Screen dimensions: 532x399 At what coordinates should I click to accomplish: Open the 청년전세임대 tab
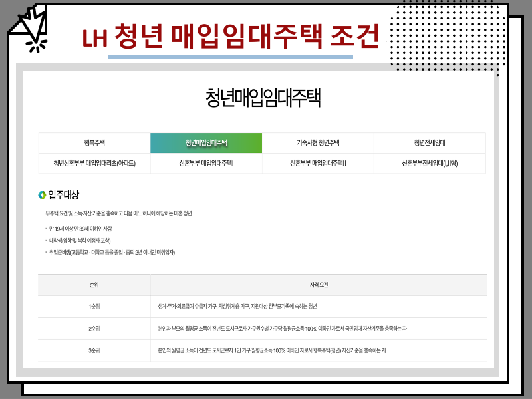(x=430, y=143)
